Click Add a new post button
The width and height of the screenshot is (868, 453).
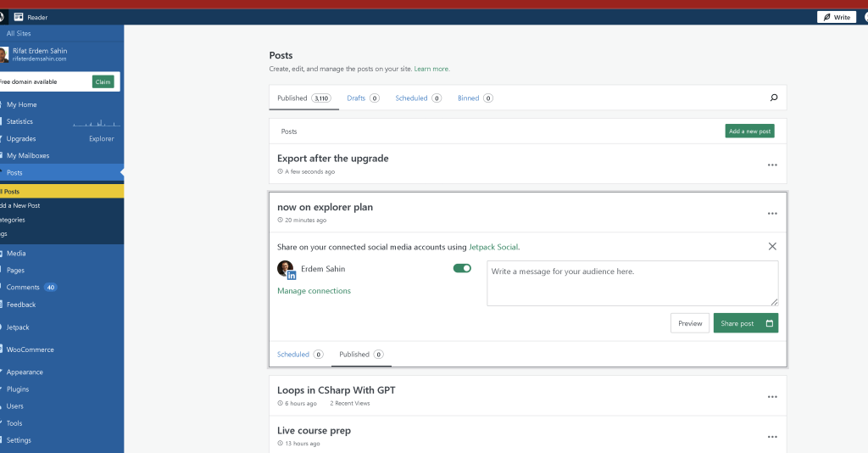(749, 131)
